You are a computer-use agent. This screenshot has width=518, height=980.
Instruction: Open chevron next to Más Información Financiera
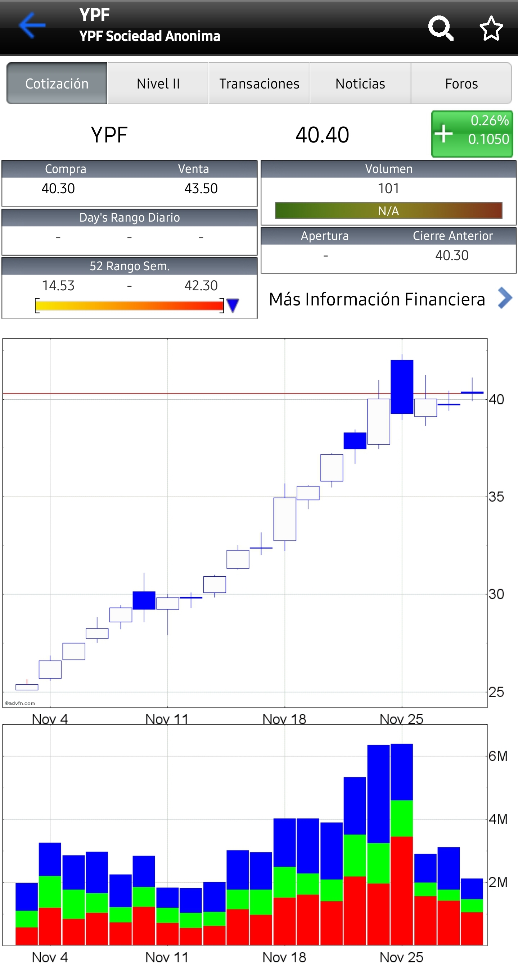[505, 298]
